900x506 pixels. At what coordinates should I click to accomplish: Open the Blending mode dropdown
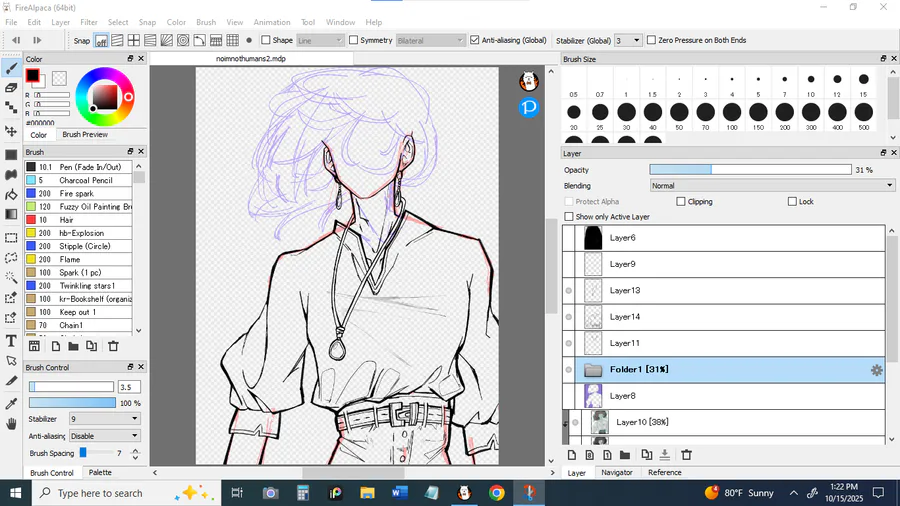coord(773,186)
